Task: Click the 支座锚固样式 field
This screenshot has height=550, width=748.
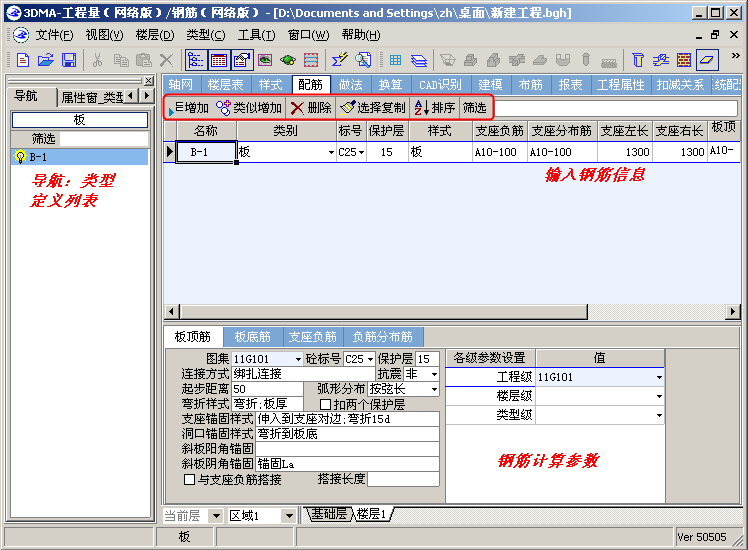Action: tap(347, 419)
